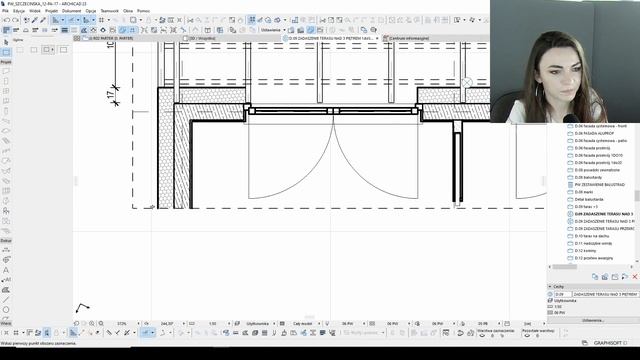The image size is (640, 360).
Task: Click the Undo arrow icon
Action: (x=6, y=20)
